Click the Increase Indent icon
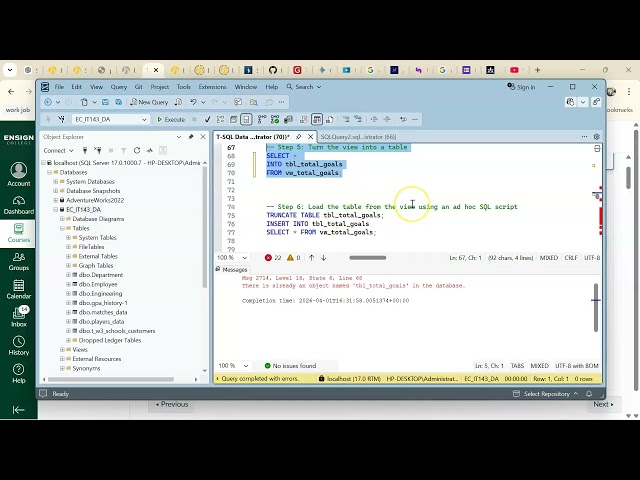 tap(387, 119)
